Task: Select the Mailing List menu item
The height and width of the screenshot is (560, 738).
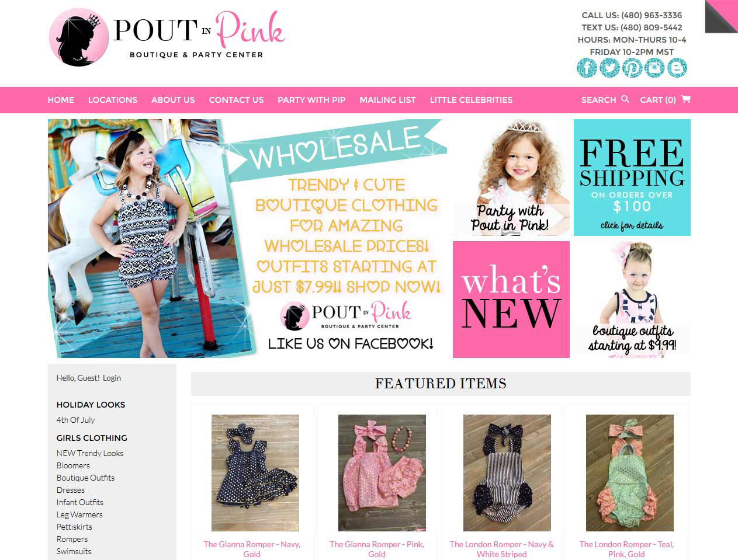Action: click(387, 100)
